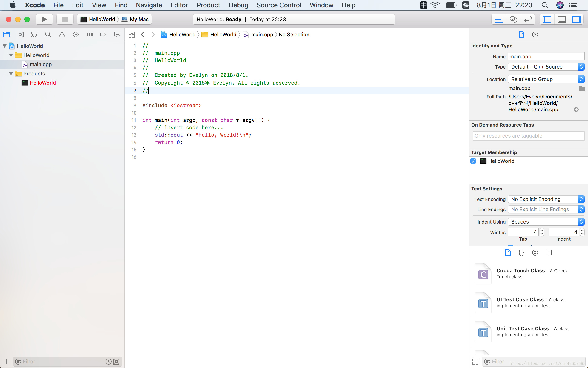Screen dimensions: 588x368
Task: Collapse the HelloWorld project root
Action: tap(5, 46)
